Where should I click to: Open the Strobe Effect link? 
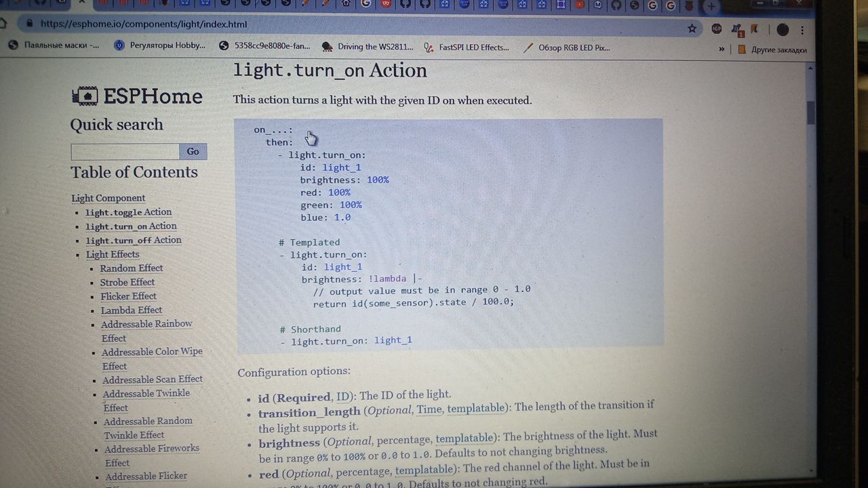(x=127, y=282)
